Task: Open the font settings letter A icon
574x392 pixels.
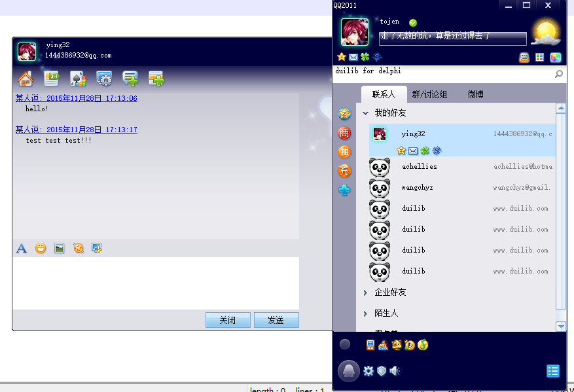Action: (22, 249)
